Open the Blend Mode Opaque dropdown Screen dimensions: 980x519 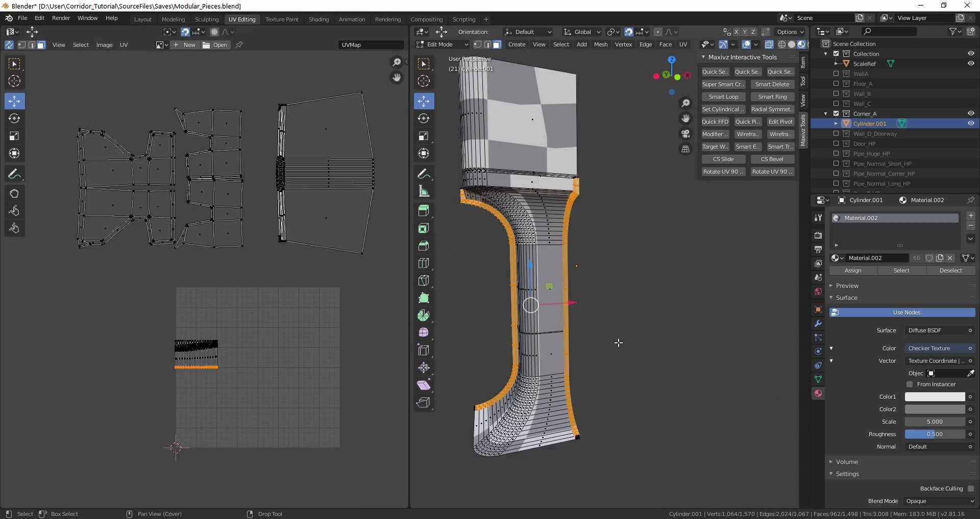click(939, 501)
